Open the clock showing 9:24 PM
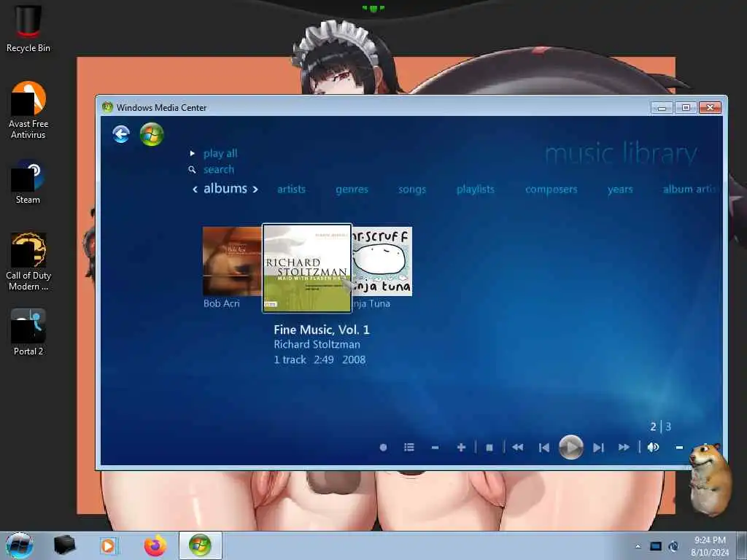The width and height of the screenshot is (747, 560). [710, 545]
